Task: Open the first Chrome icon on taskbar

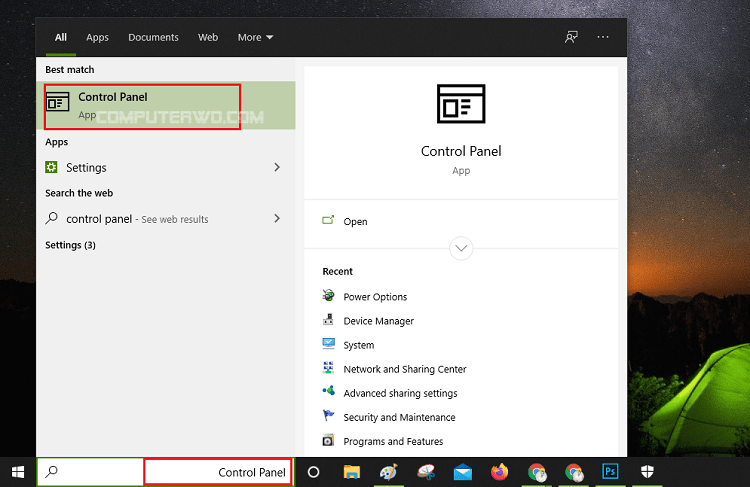Action: [537, 472]
